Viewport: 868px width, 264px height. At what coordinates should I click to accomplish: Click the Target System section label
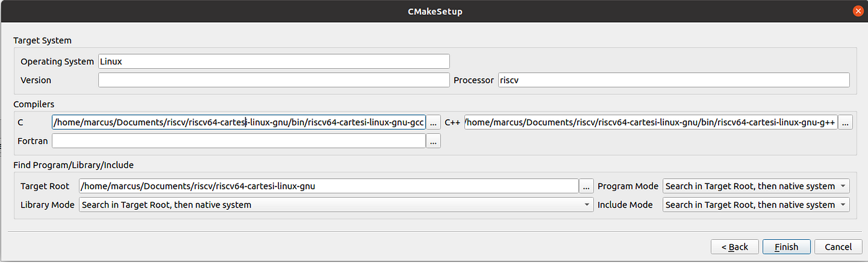click(42, 40)
